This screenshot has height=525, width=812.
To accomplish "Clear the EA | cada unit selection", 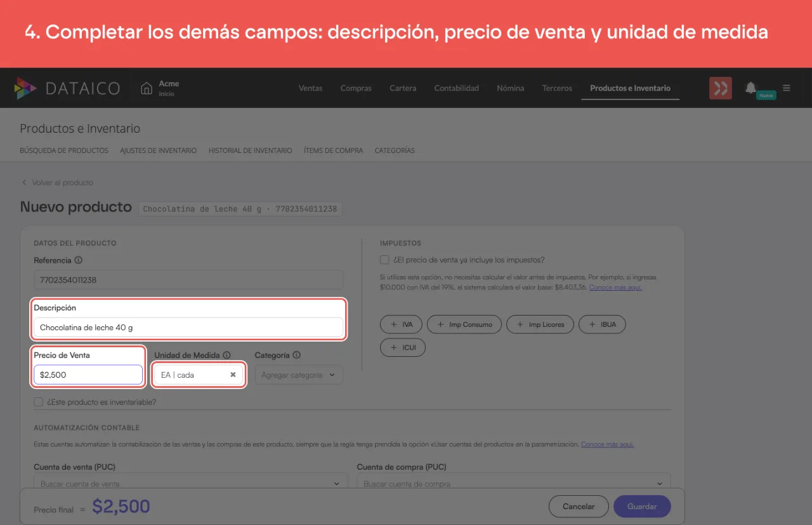I will [233, 375].
